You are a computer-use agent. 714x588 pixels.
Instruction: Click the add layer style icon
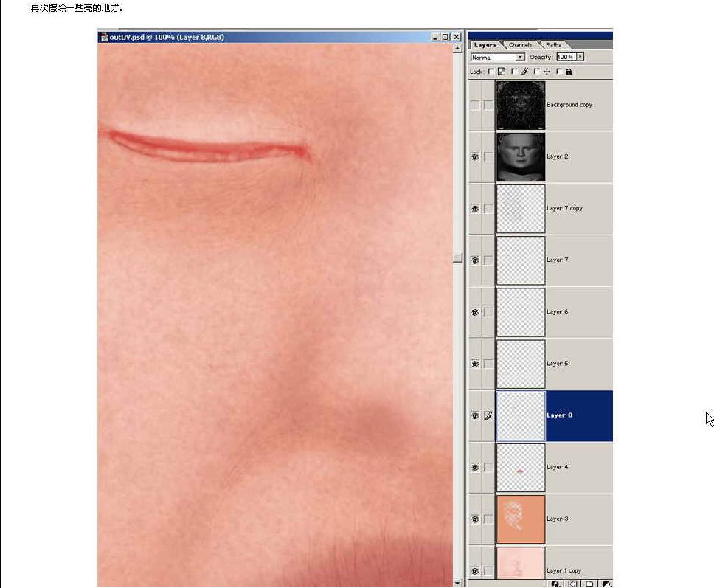[555, 584]
